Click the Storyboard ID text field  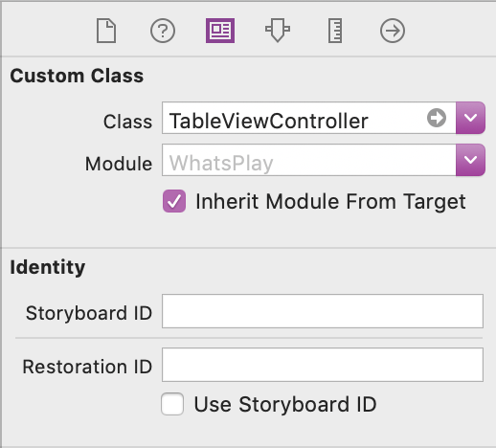coord(323,311)
